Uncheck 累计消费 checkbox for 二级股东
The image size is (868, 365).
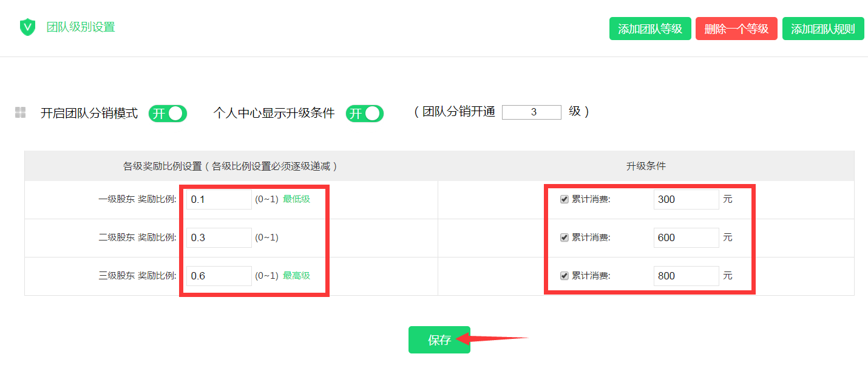tap(564, 237)
